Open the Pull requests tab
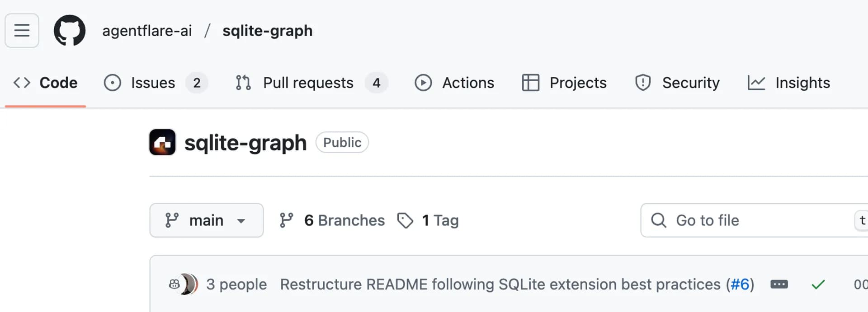Viewport: 868px width, 312px height. click(311, 83)
